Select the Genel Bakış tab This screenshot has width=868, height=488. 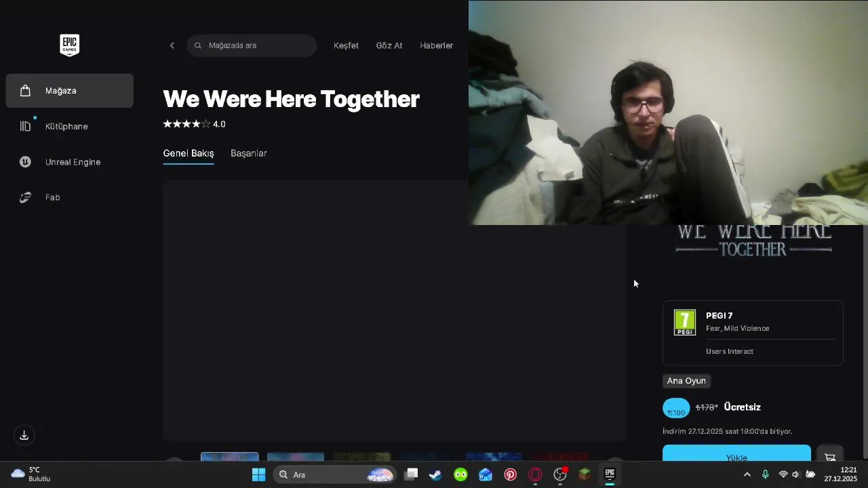click(x=189, y=154)
